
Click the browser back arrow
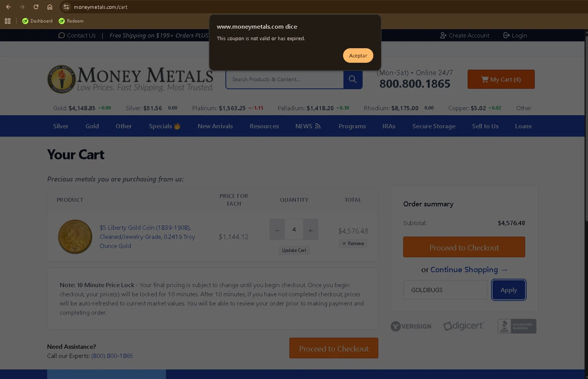coord(8,7)
